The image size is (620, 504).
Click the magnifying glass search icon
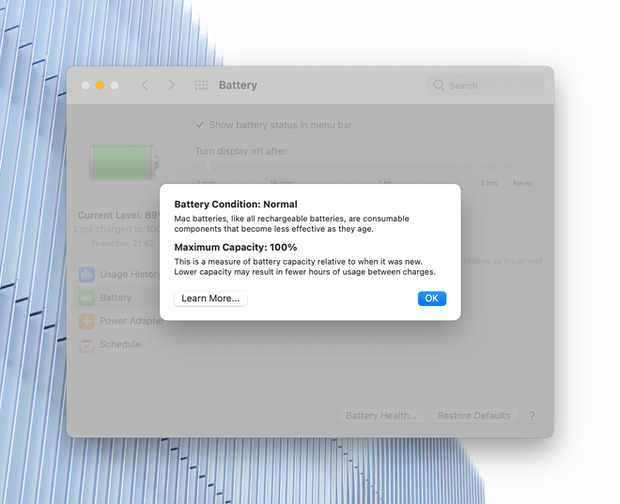pyautogui.click(x=439, y=86)
